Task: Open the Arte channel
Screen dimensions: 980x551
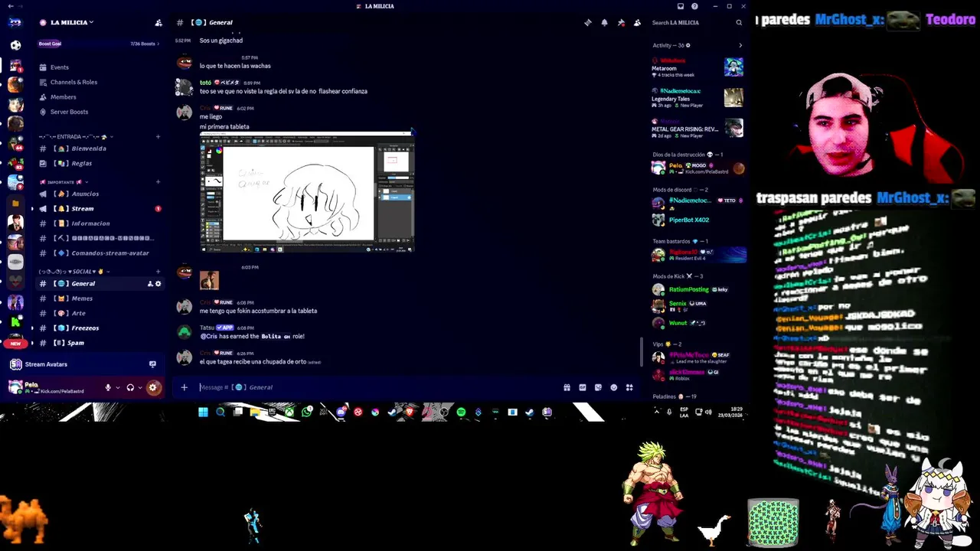Action: coord(98,313)
